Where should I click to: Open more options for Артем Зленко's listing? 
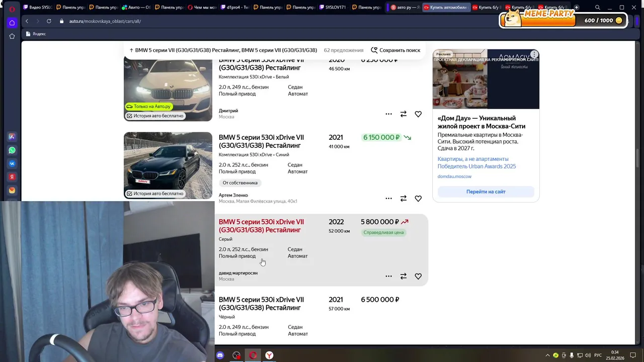pyautogui.click(x=388, y=199)
